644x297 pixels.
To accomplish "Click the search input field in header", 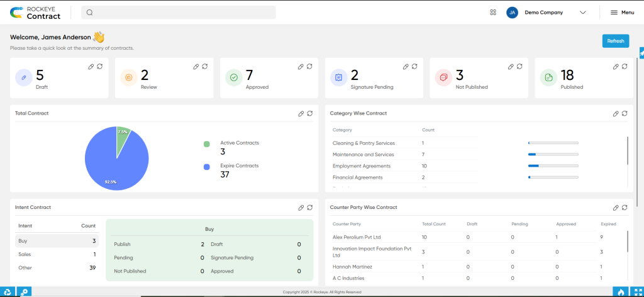I will [x=179, y=13].
